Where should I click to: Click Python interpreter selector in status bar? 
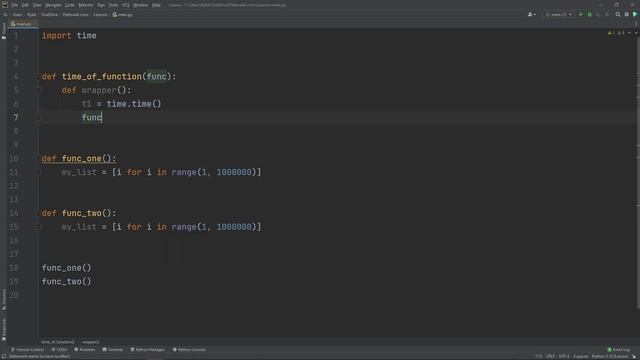[610, 357]
